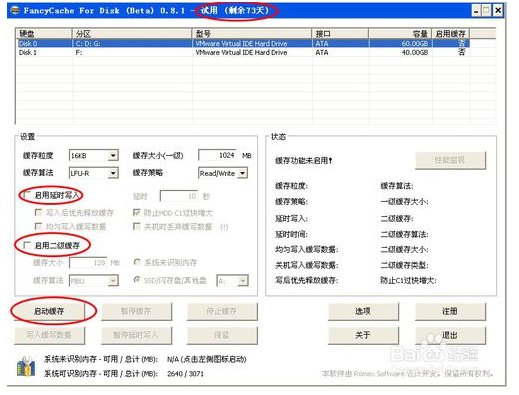Click the 保留 button

(222, 335)
